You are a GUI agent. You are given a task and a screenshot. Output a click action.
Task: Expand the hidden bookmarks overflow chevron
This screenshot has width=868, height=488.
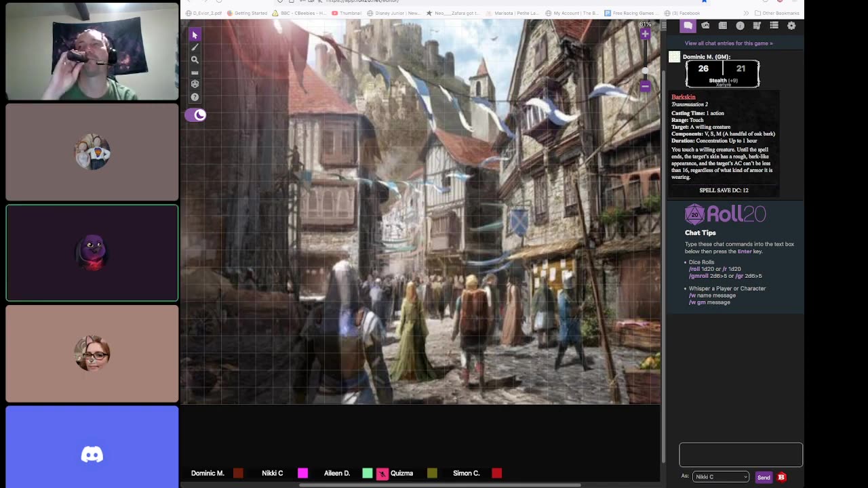pos(747,13)
